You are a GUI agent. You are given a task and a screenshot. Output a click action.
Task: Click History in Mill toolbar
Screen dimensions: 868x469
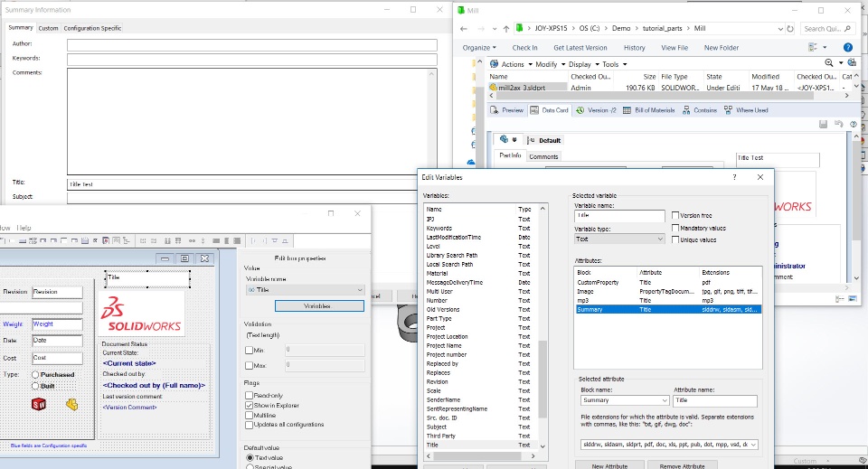[635, 48]
